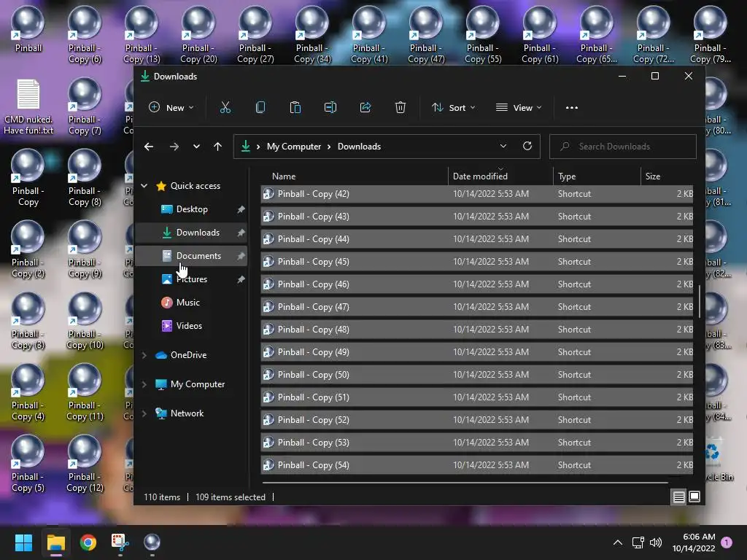Screen dimensions: 747x560
Task: Select Pinball - Copy (12) on desktop
Action: pos(85,464)
